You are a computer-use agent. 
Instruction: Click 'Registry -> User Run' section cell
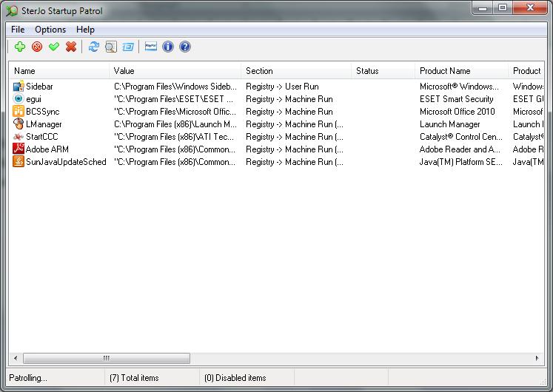pos(282,87)
